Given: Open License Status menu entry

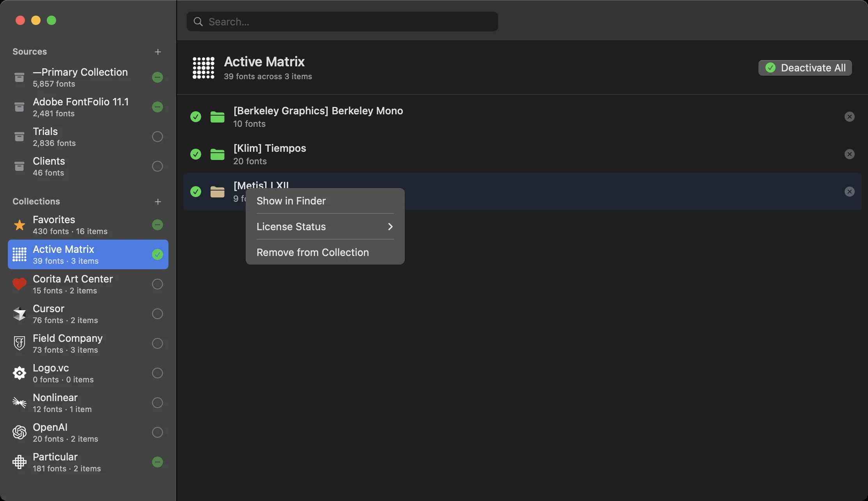Looking at the screenshot, I should 325,227.
